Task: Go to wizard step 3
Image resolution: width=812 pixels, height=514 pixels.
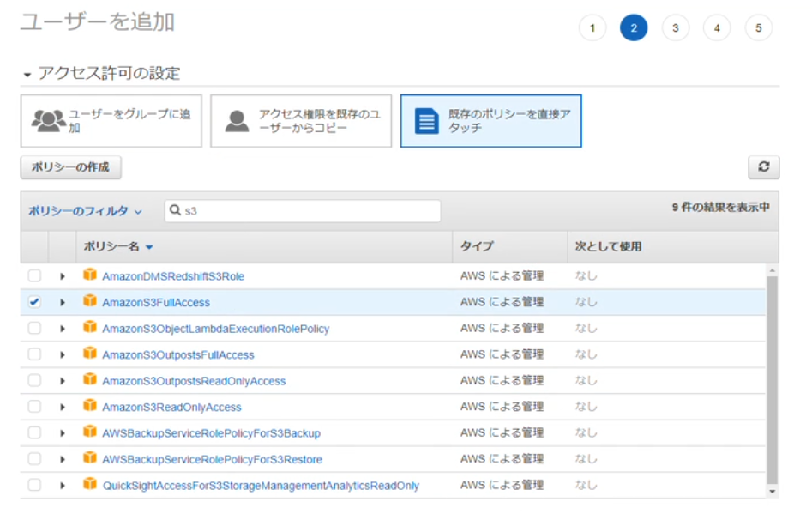Action: click(676, 28)
